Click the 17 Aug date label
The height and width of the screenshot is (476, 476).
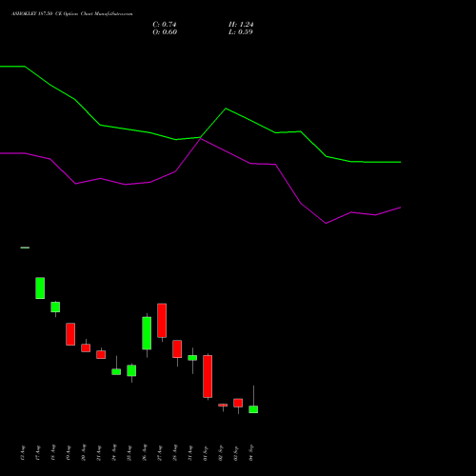pos(38,453)
